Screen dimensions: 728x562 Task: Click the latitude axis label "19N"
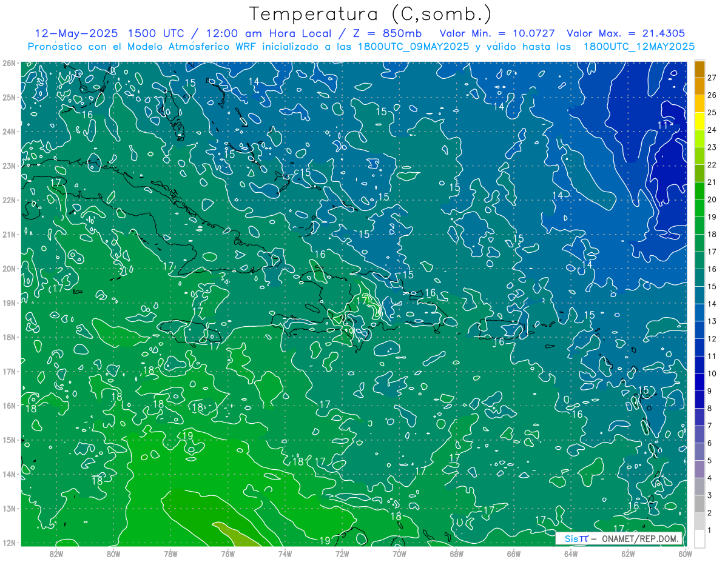coord(9,303)
